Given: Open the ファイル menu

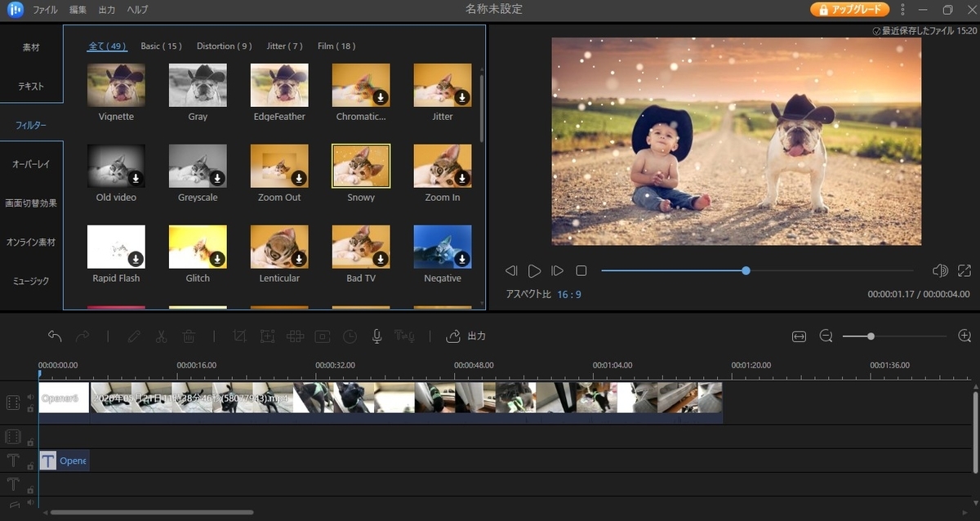Looking at the screenshot, I should [x=45, y=10].
